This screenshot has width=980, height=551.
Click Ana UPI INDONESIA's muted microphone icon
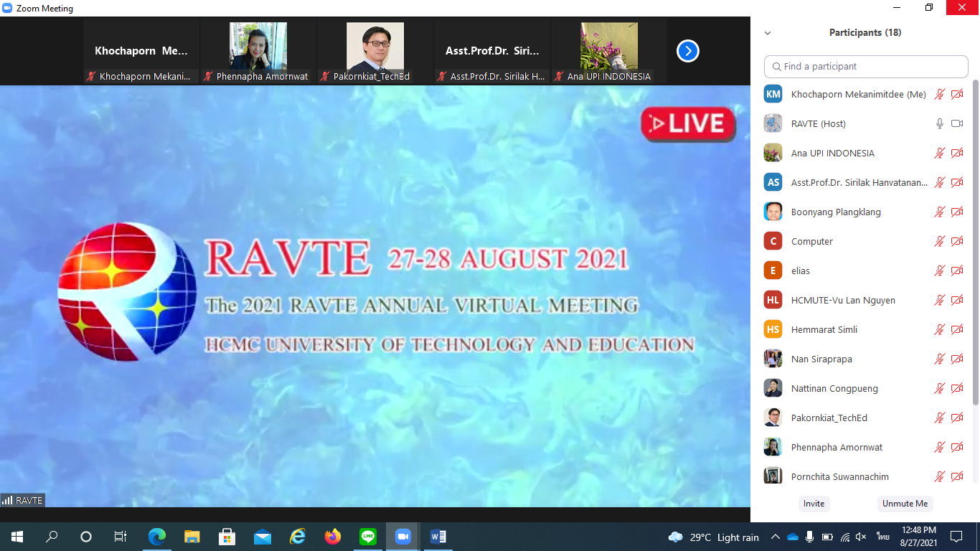(x=940, y=153)
